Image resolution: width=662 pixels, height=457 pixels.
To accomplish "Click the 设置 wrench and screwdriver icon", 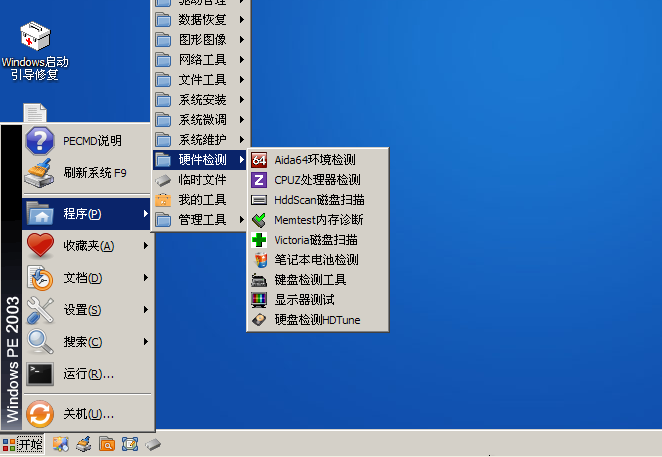I will (40, 310).
